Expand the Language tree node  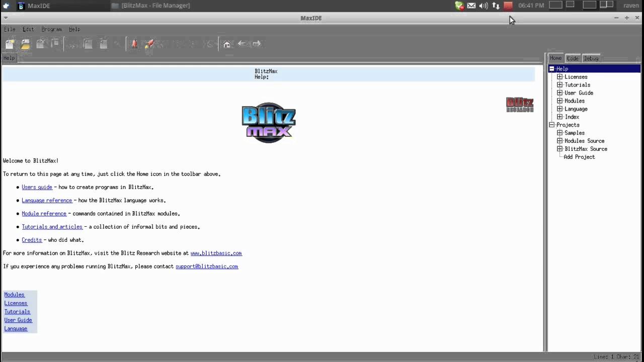(x=560, y=109)
